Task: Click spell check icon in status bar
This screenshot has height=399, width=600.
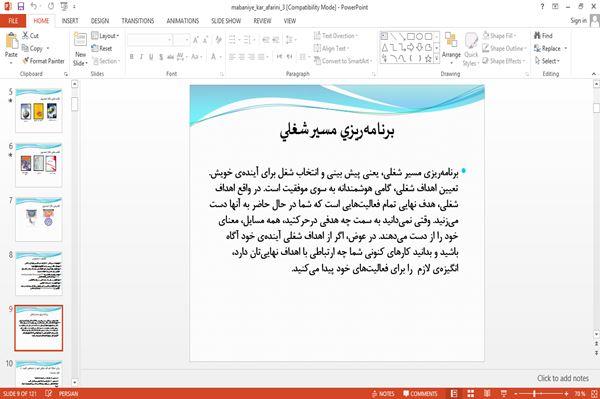Action: click(x=49, y=394)
